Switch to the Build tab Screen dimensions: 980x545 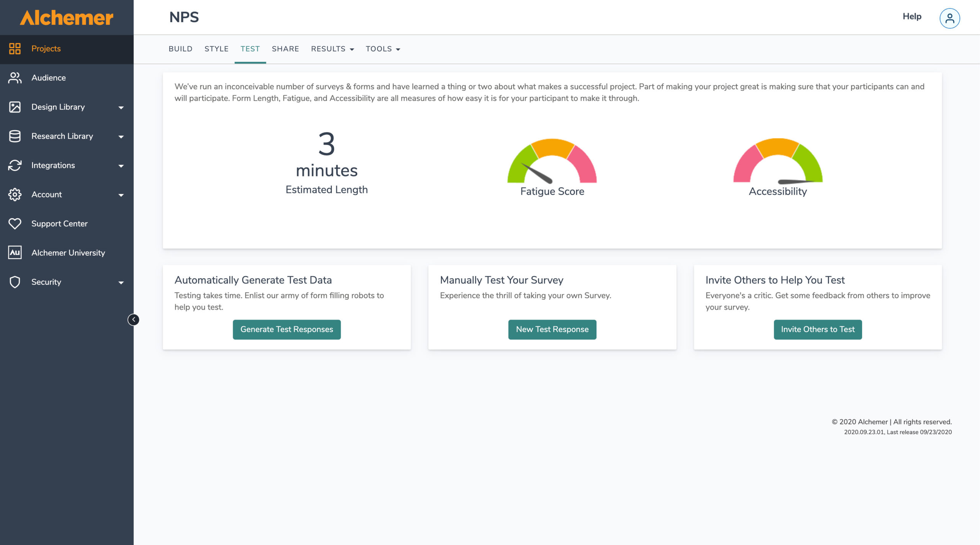180,49
